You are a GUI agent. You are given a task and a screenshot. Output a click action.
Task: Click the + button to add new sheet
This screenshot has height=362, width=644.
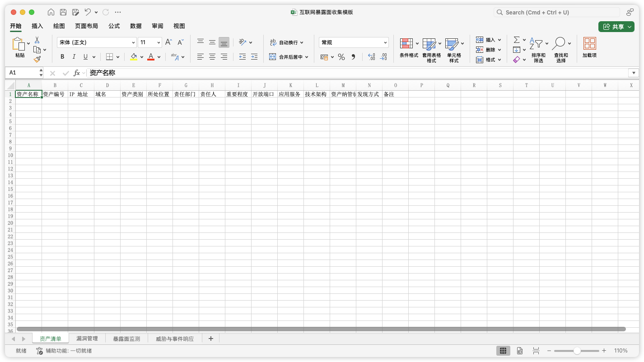click(210, 338)
